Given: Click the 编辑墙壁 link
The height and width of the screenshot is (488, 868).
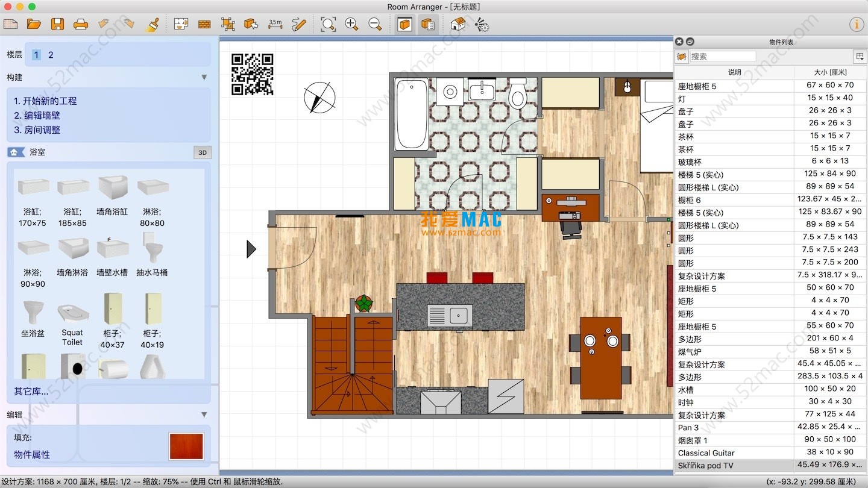Looking at the screenshot, I should (37, 115).
